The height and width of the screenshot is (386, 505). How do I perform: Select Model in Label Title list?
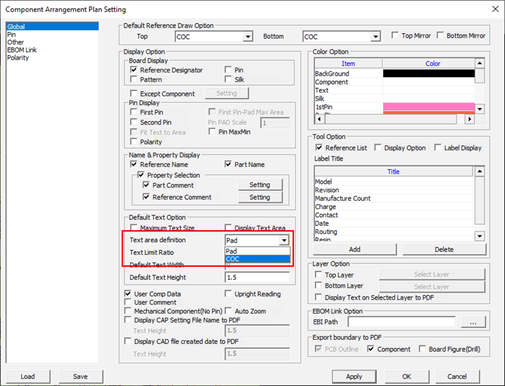coord(394,182)
